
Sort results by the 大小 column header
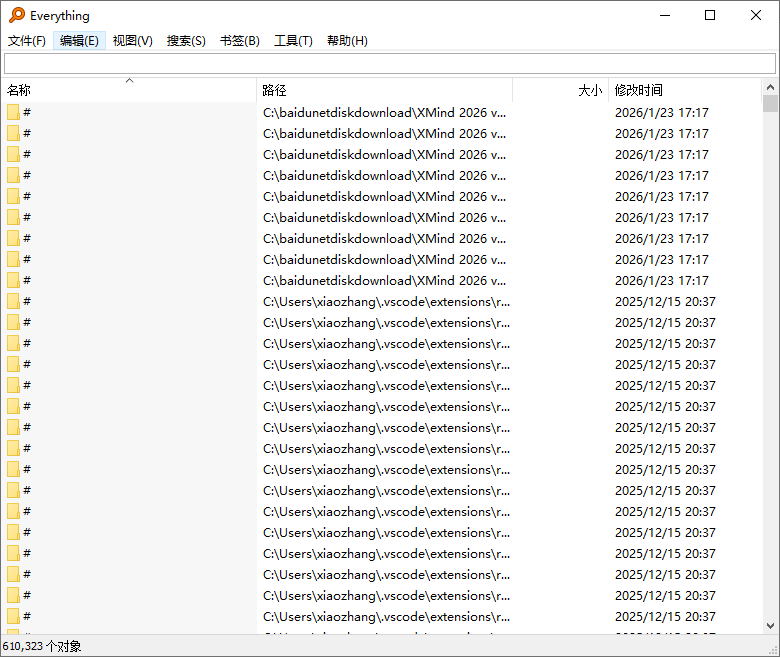(x=560, y=90)
